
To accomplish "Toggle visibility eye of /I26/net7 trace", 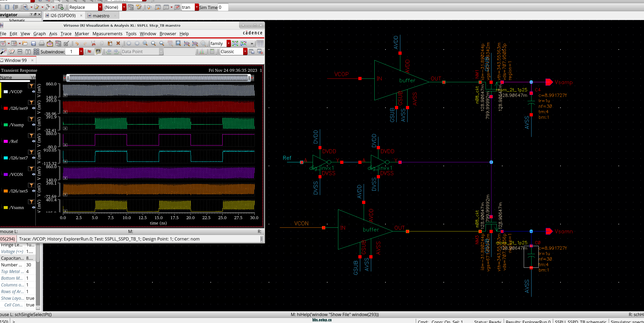I will tap(34, 158).
